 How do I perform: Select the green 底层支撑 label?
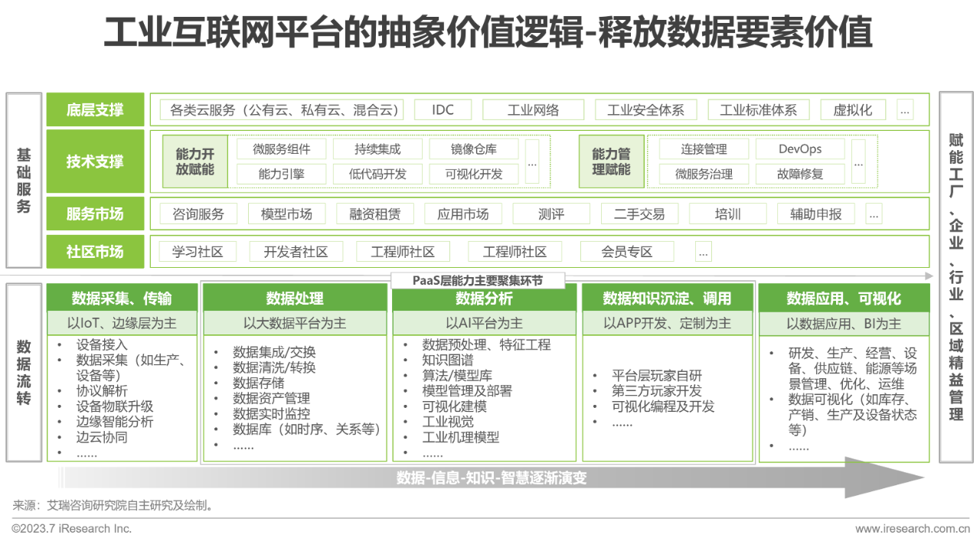coord(95,109)
